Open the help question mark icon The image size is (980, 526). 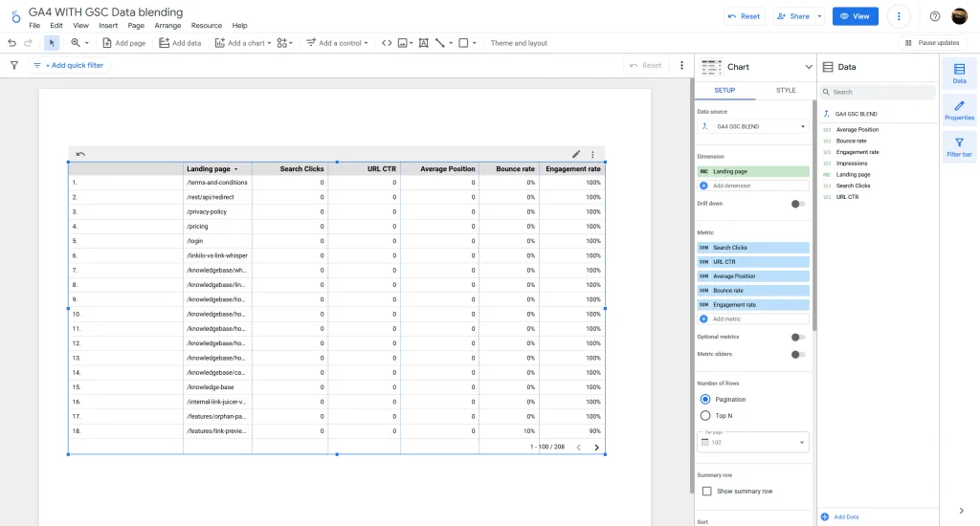(935, 16)
